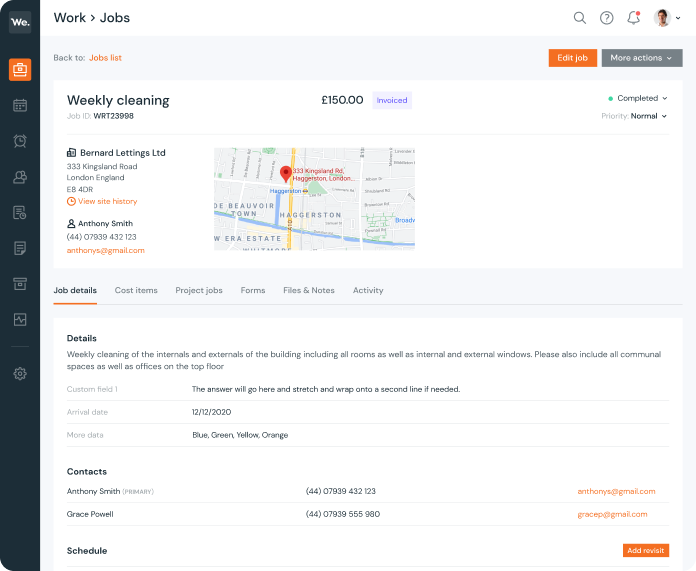This screenshot has height=571, width=696.
Task: Click the header phone (44) 07939 432 123
Action: 102,237
